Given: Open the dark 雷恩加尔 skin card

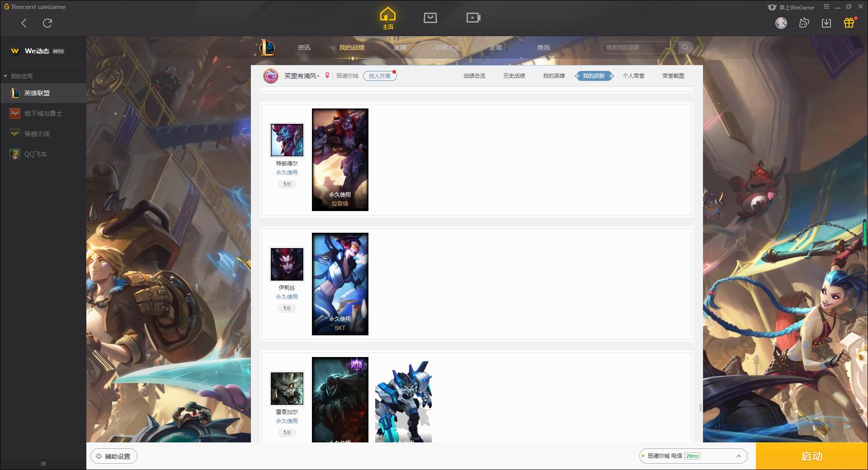Looking at the screenshot, I should [340, 399].
